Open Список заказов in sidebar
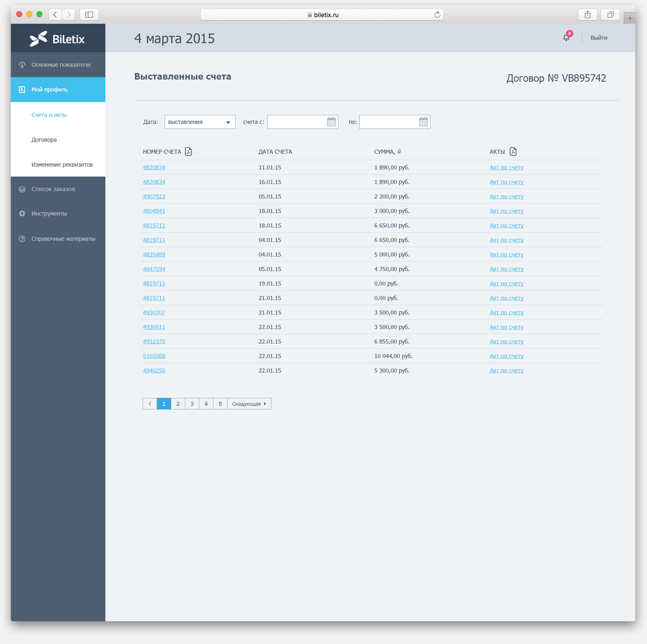The image size is (647, 644). pyautogui.click(x=58, y=189)
